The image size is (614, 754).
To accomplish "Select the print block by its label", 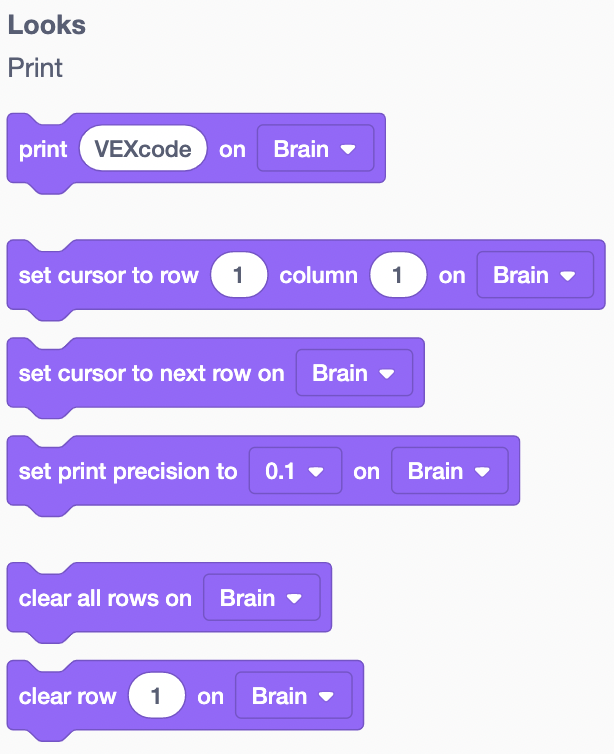I will pyautogui.click(x=42, y=150).
